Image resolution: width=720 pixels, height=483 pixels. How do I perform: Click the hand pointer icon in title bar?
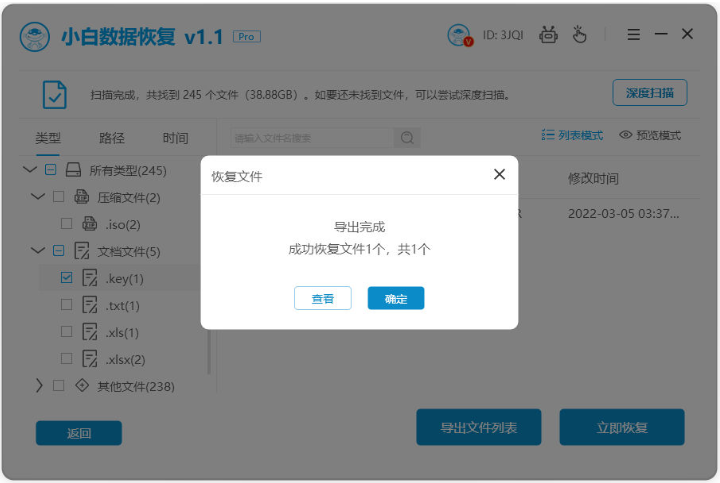point(579,34)
